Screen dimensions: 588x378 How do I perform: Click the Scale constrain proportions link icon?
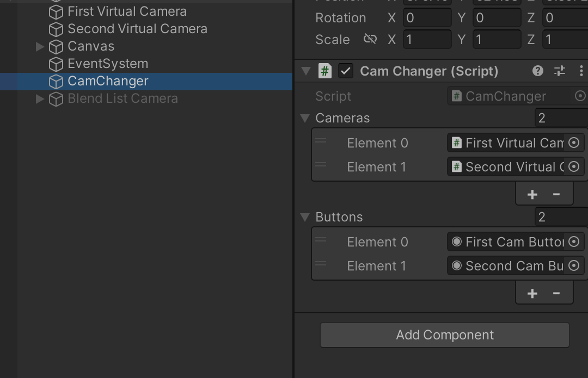point(370,39)
